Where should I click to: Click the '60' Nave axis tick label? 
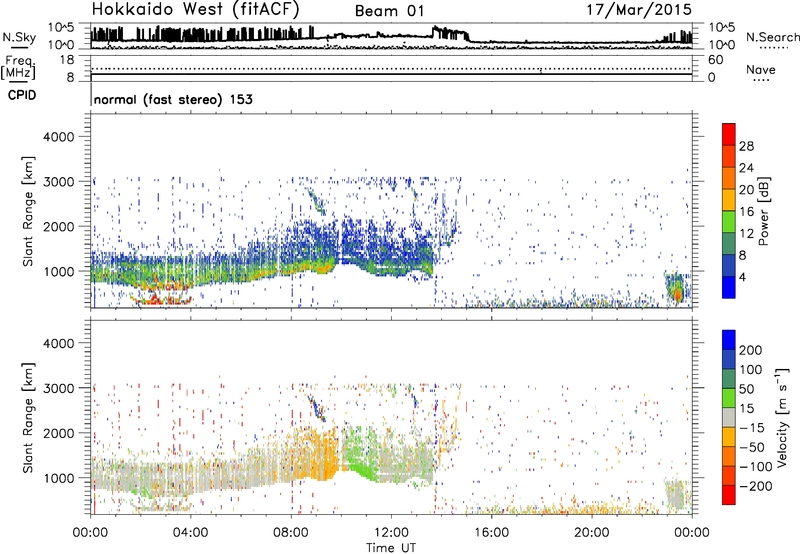716,60
